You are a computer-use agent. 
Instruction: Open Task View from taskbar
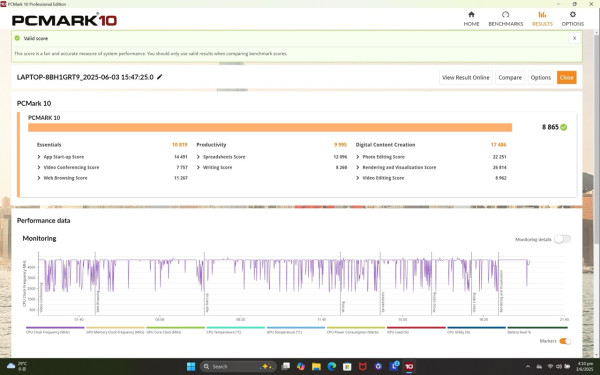pyautogui.click(x=285, y=366)
